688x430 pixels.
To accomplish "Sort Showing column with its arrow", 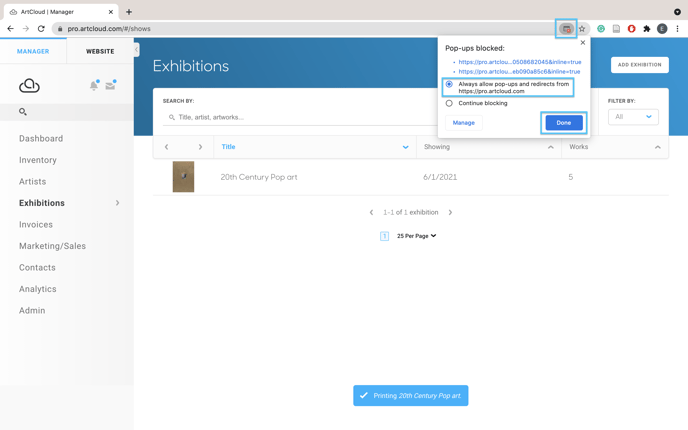I will pyautogui.click(x=551, y=147).
